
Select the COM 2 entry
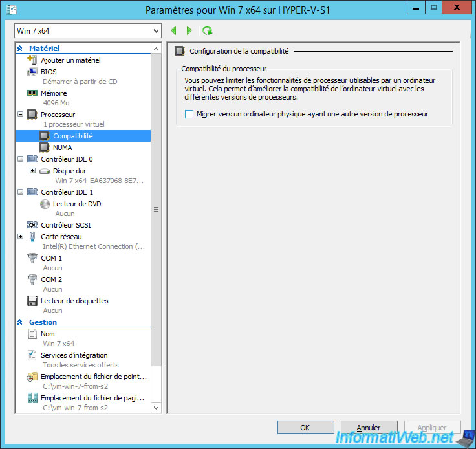[51, 279]
